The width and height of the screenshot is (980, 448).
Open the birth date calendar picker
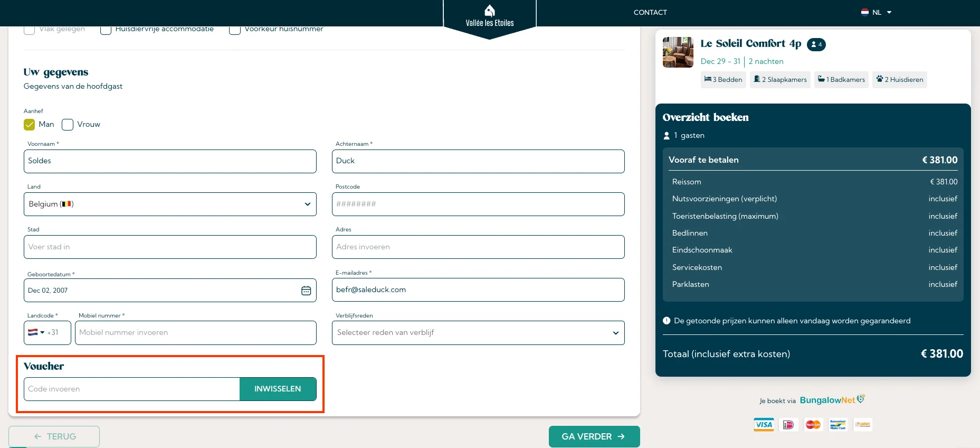(x=306, y=291)
